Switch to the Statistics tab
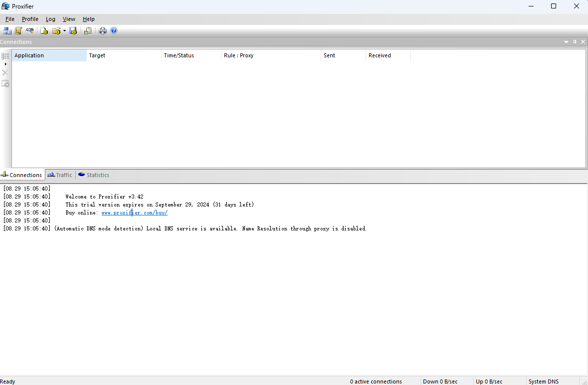 94,175
